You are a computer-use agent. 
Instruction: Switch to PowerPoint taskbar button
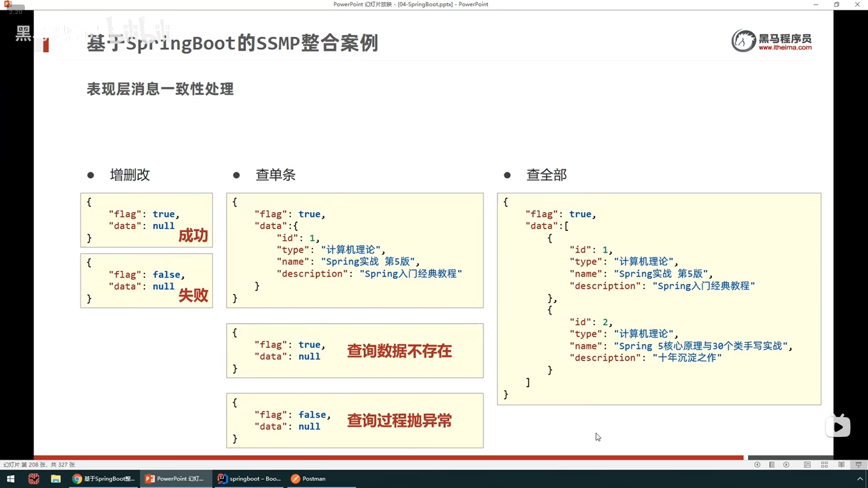pyautogui.click(x=175, y=479)
